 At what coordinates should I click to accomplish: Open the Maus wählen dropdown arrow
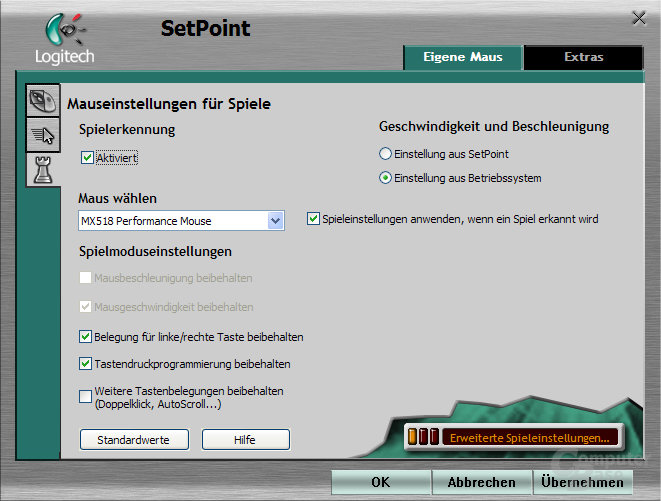(275, 221)
